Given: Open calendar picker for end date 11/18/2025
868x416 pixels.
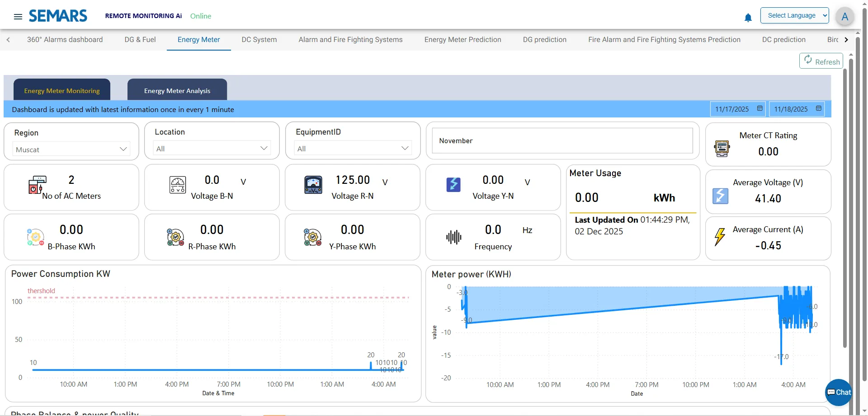Looking at the screenshot, I should click(x=818, y=109).
